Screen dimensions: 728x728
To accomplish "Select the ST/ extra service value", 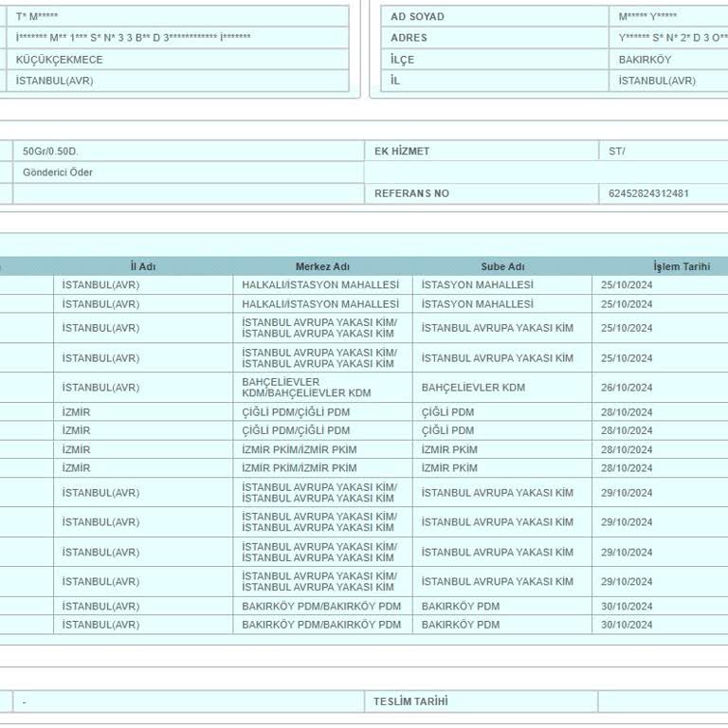I will (616, 152).
